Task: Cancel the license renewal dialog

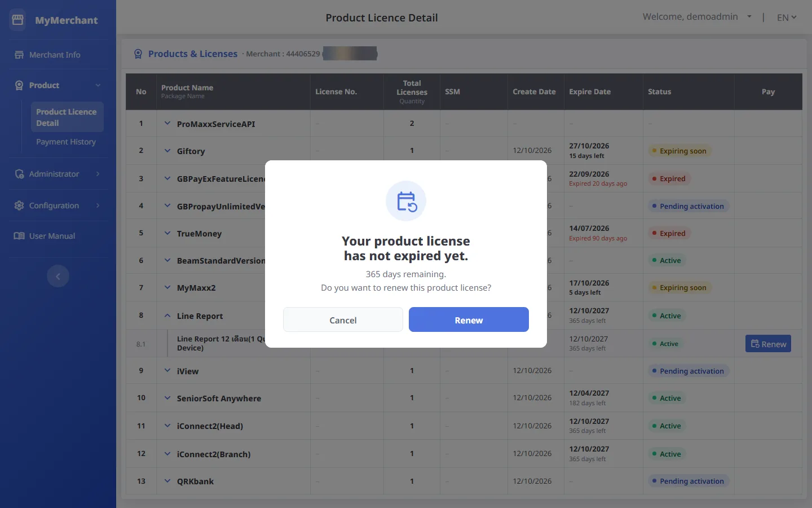Action: 343,320
